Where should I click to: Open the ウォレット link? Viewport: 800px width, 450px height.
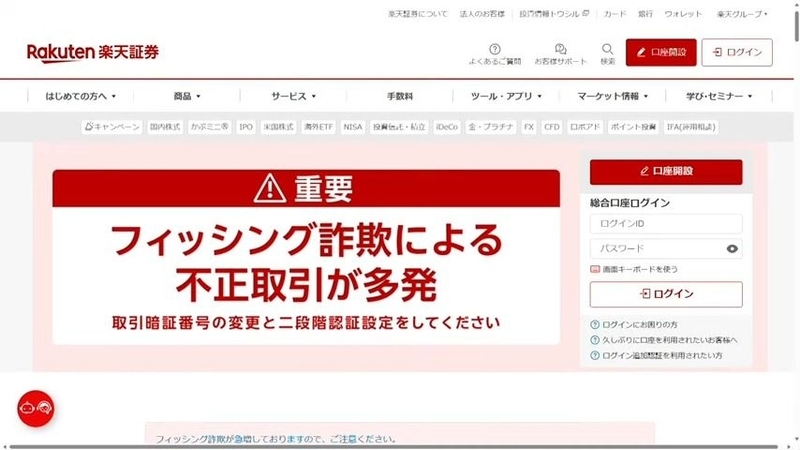[683, 14]
